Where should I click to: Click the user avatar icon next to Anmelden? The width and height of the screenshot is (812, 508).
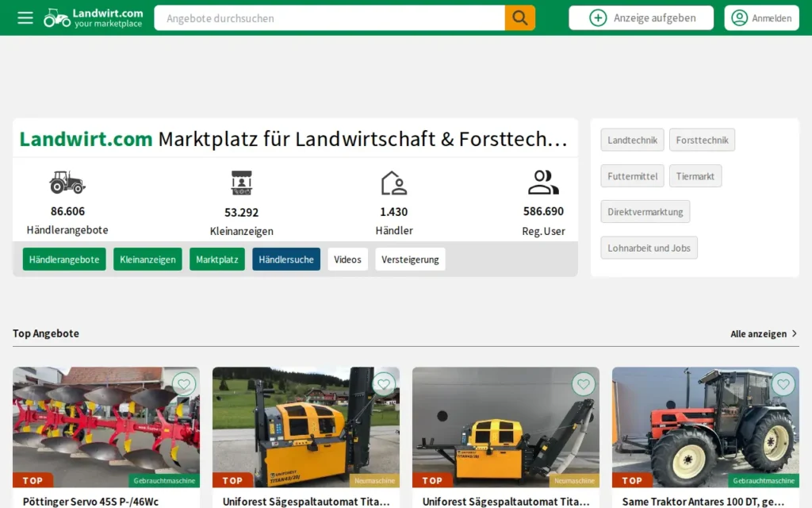[x=739, y=18]
